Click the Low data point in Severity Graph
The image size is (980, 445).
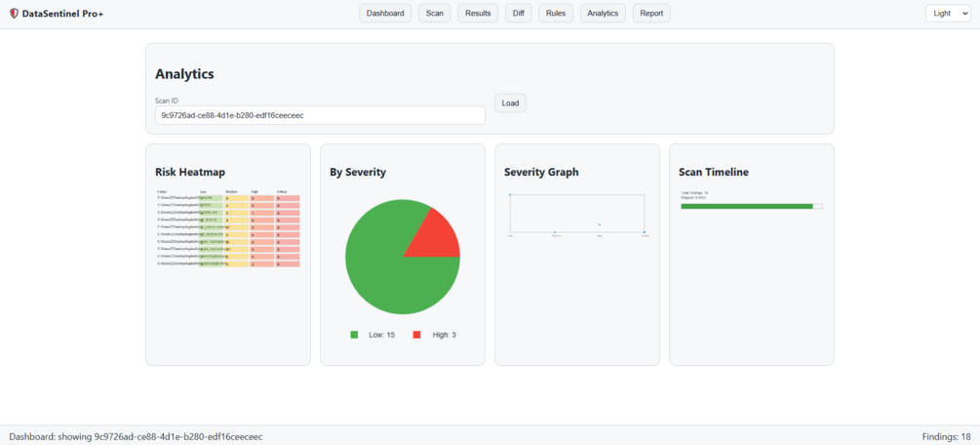510,194
